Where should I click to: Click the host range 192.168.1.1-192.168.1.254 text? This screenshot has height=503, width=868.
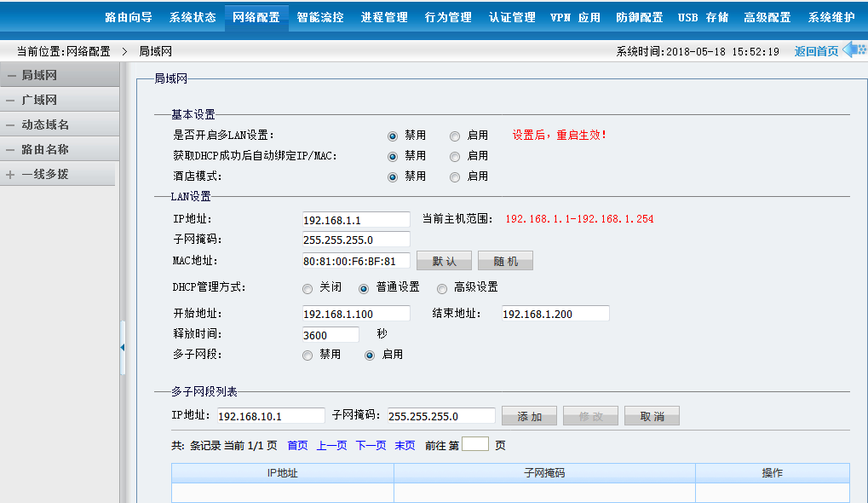[x=579, y=219]
